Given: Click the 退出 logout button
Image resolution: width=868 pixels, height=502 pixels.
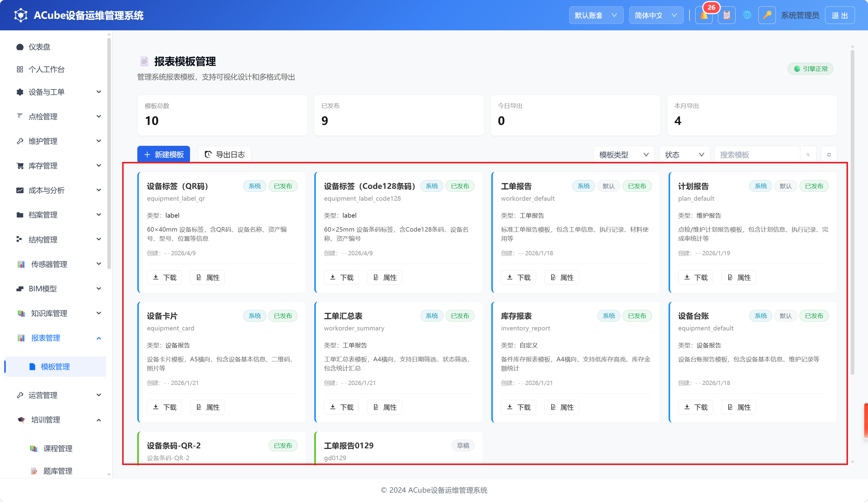Looking at the screenshot, I should click(840, 15).
